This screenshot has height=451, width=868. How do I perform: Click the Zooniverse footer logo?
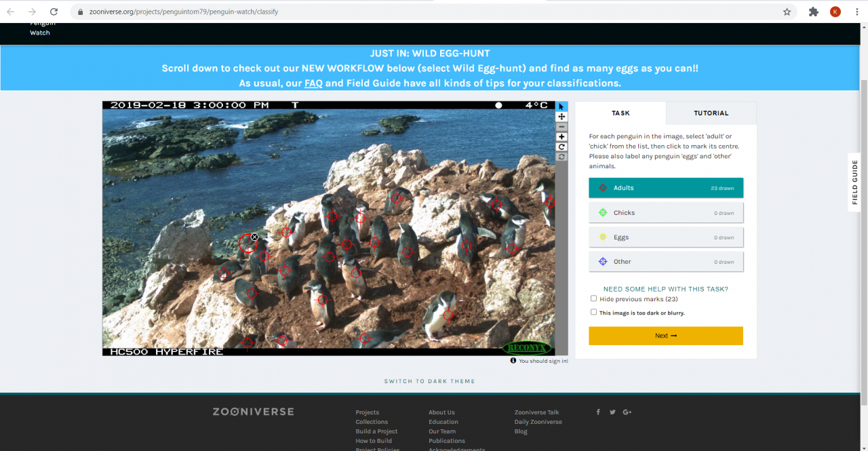tap(253, 412)
